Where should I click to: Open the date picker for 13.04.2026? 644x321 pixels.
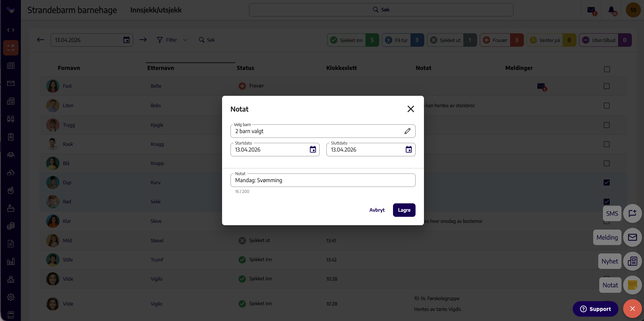127,40
